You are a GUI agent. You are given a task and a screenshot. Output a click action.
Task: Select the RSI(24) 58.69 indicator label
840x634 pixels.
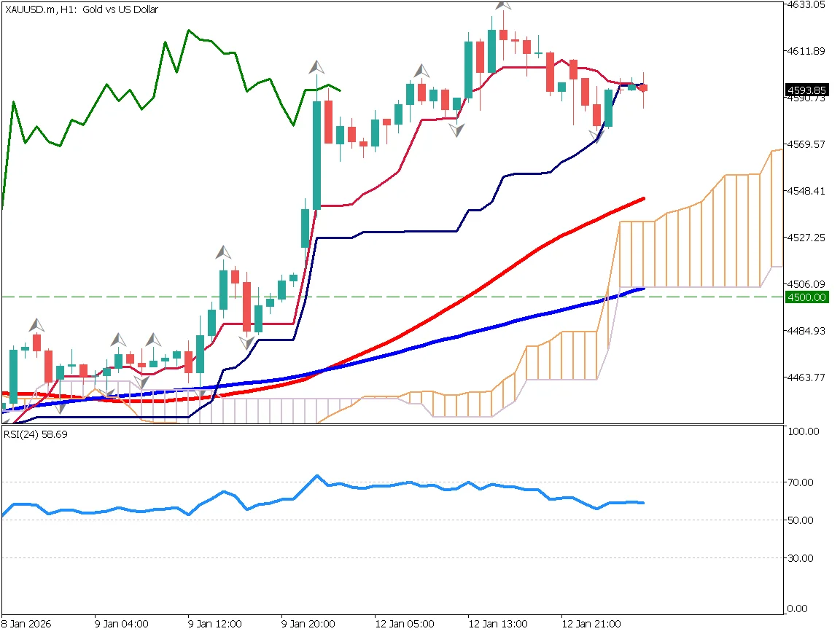pyautogui.click(x=34, y=433)
